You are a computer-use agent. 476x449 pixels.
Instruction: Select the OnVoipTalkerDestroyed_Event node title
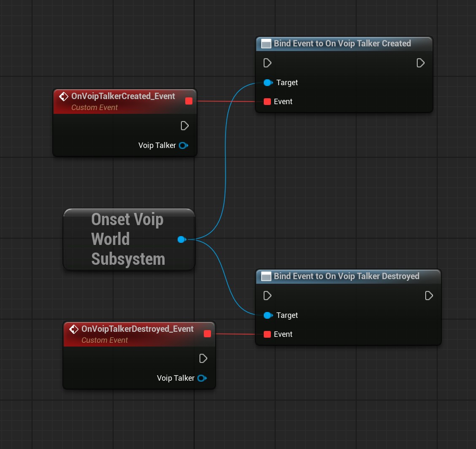click(137, 329)
